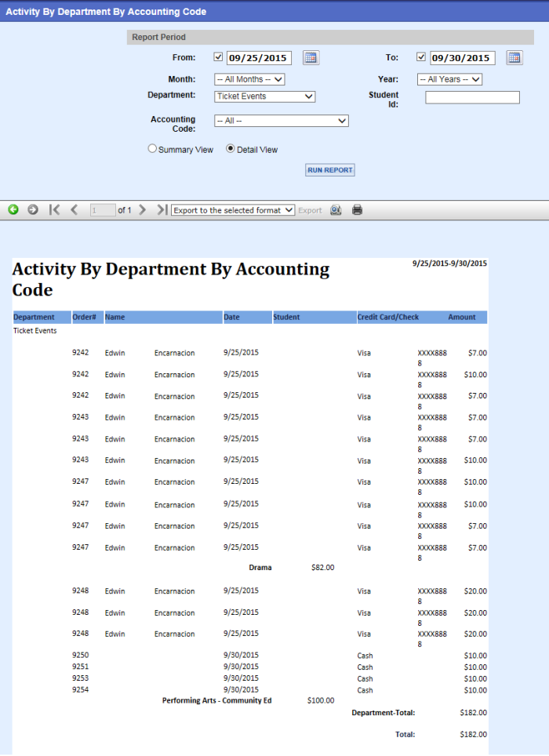This screenshot has width=549, height=756.
Task: Toggle the From date checkbox
Action: click(218, 57)
